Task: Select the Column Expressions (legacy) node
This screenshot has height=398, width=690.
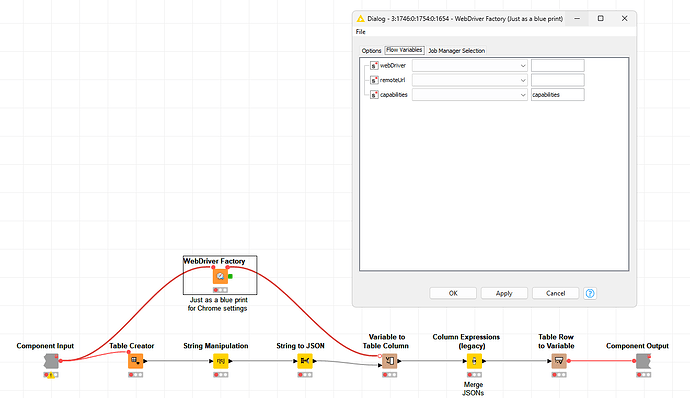Action: click(474, 361)
